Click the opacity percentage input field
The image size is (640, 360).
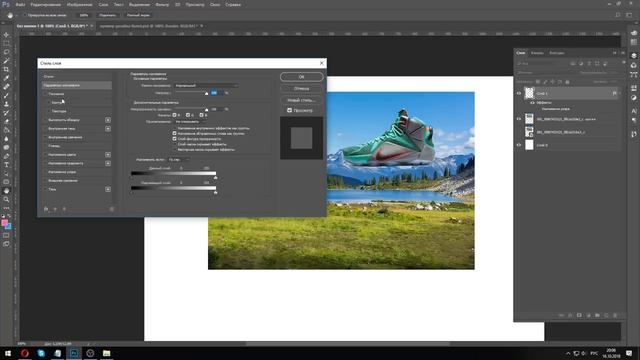[216, 93]
